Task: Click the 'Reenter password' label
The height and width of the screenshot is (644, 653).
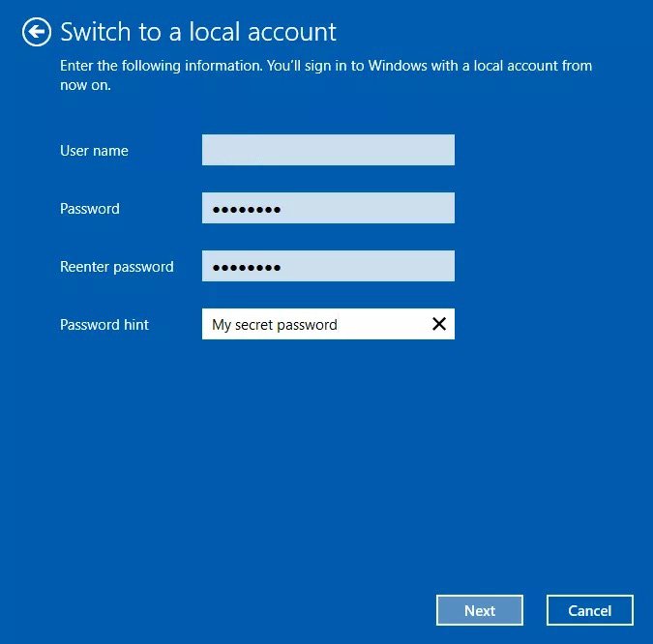Action: pyautogui.click(x=116, y=267)
